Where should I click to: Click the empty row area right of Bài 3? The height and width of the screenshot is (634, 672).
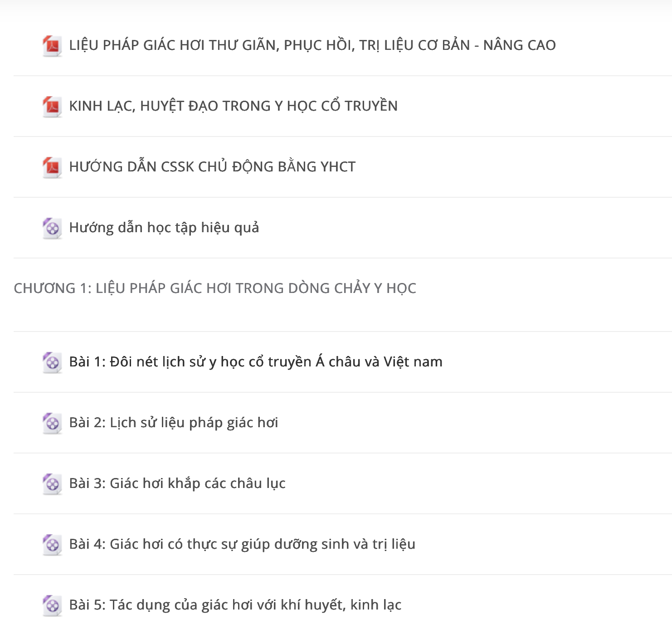(478, 483)
